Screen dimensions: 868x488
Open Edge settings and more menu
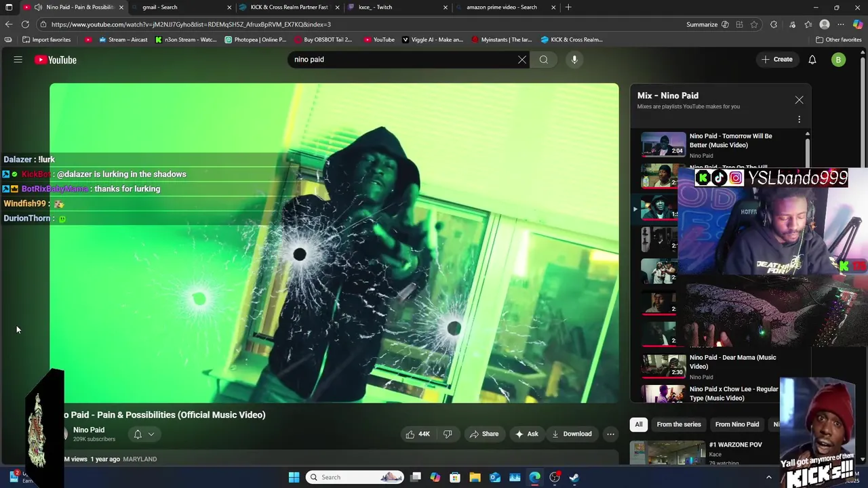point(841,24)
